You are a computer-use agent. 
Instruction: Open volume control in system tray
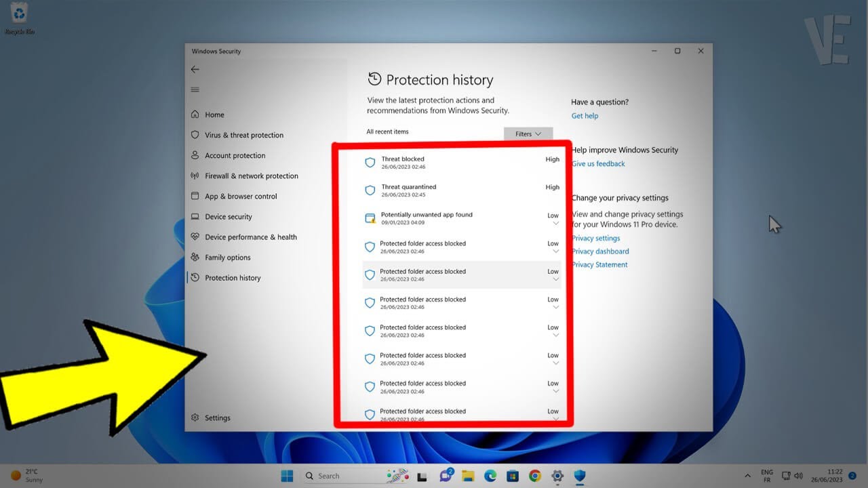[799, 476]
